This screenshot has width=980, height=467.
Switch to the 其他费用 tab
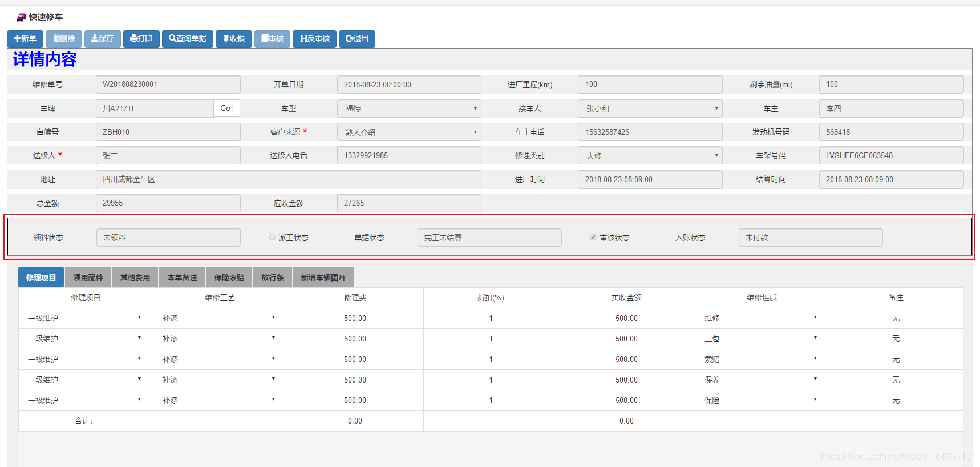pos(135,277)
